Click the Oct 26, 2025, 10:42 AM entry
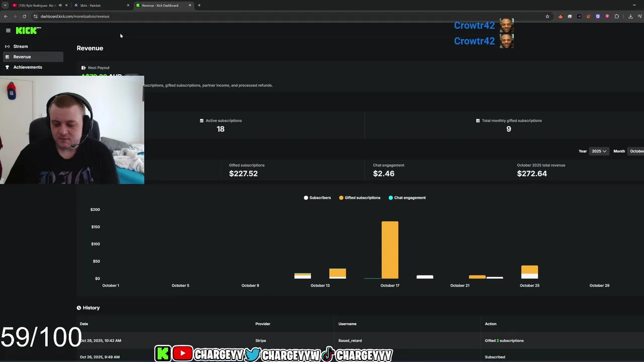 coord(100,341)
